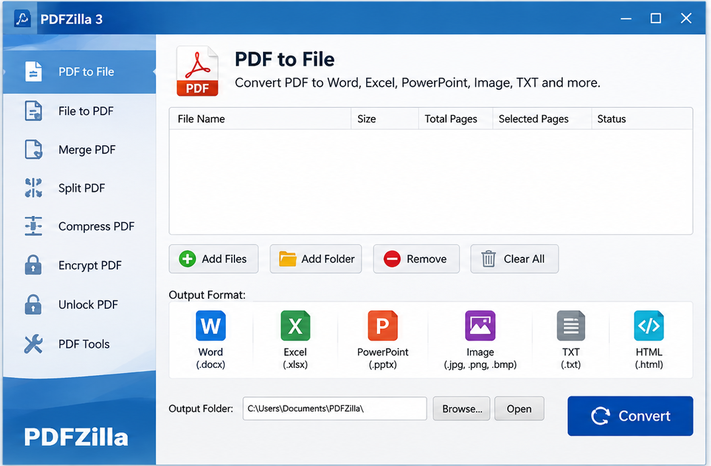Screen dimensions: 711x466
Task: Click the PDF to File document icon
Action: tap(33, 72)
